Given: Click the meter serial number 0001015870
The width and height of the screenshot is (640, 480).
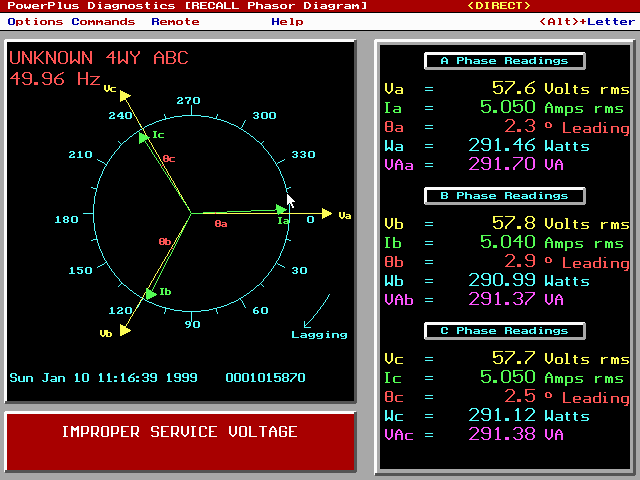Looking at the screenshot, I should coord(266,378).
